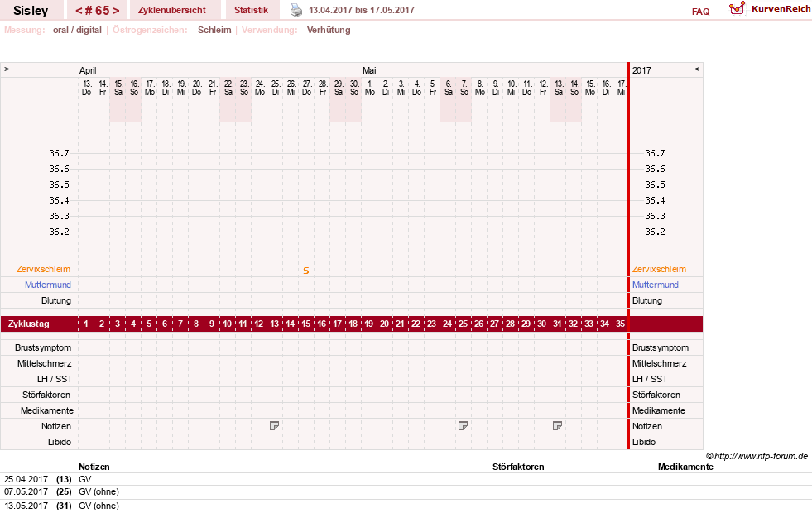Open the Statistik tab
The height and width of the screenshot is (532, 812).
click(x=251, y=10)
